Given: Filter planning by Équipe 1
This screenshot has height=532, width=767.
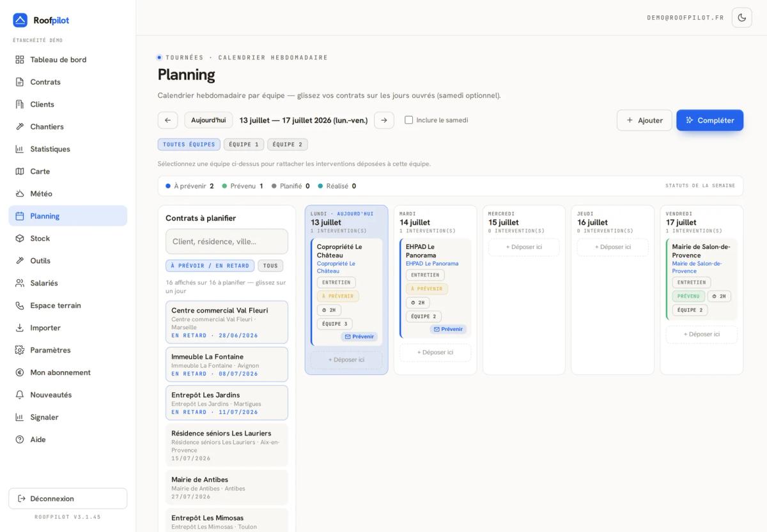Looking at the screenshot, I should (244, 144).
